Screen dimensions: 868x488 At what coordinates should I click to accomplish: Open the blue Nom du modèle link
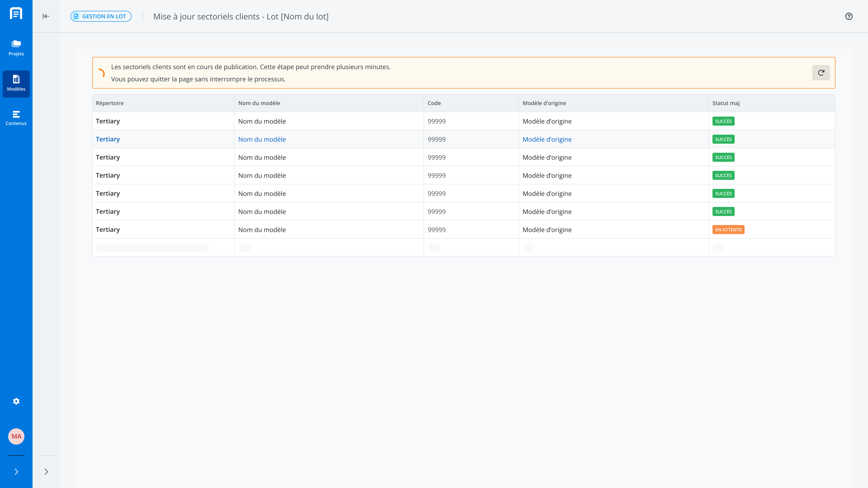(x=262, y=139)
